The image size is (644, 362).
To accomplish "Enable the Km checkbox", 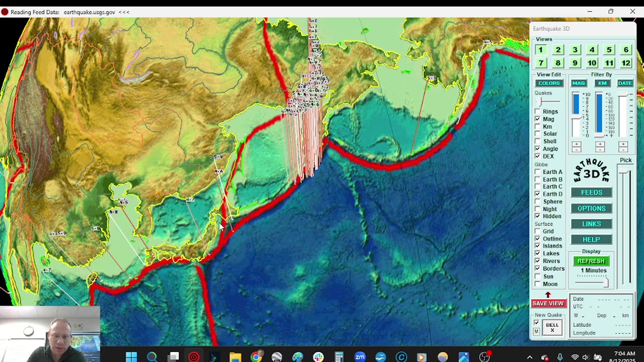I will point(537,127).
